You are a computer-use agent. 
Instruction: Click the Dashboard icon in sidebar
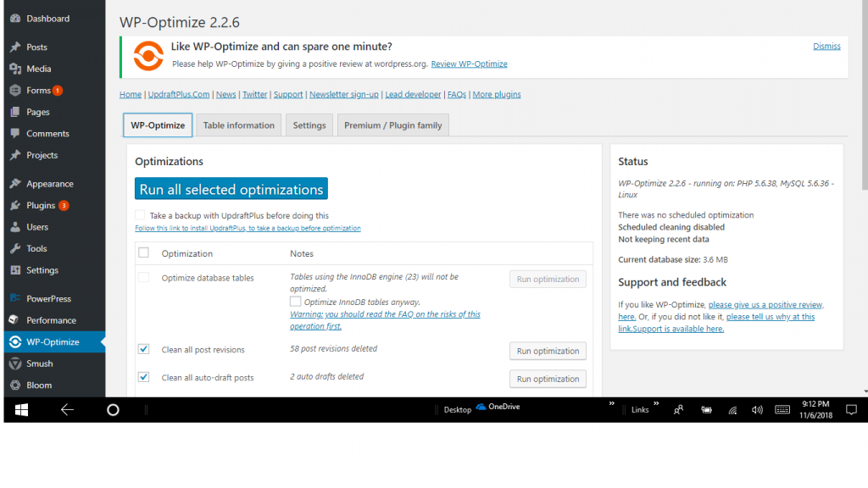click(15, 19)
